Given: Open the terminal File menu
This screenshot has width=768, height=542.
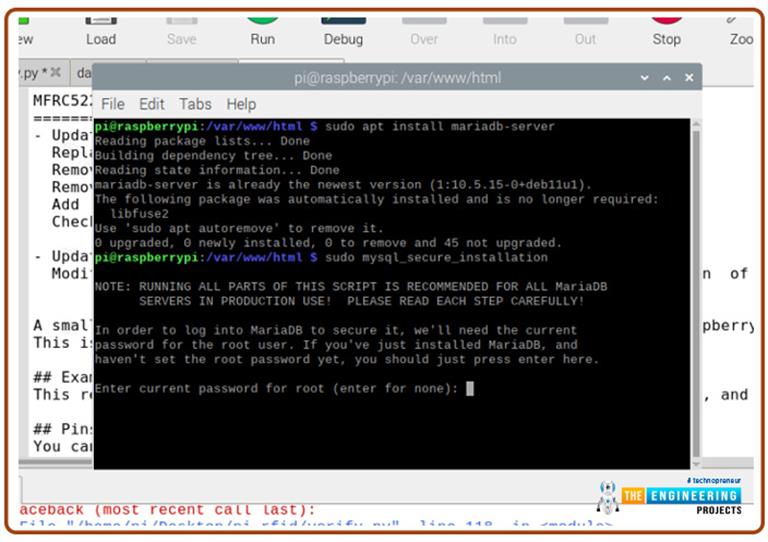Looking at the screenshot, I should [x=113, y=104].
